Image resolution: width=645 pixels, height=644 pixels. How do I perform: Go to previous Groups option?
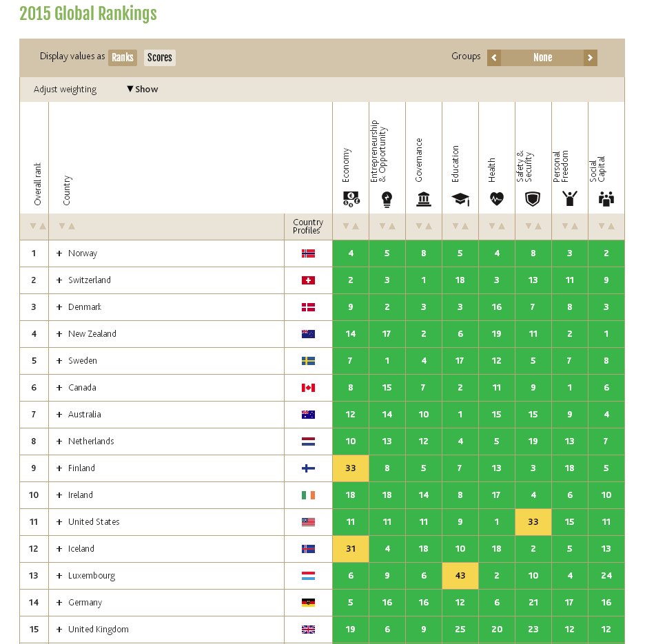click(494, 58)
